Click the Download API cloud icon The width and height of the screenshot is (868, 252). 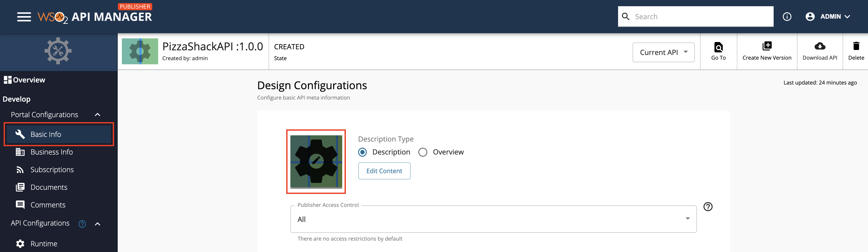tap(820, 46)
